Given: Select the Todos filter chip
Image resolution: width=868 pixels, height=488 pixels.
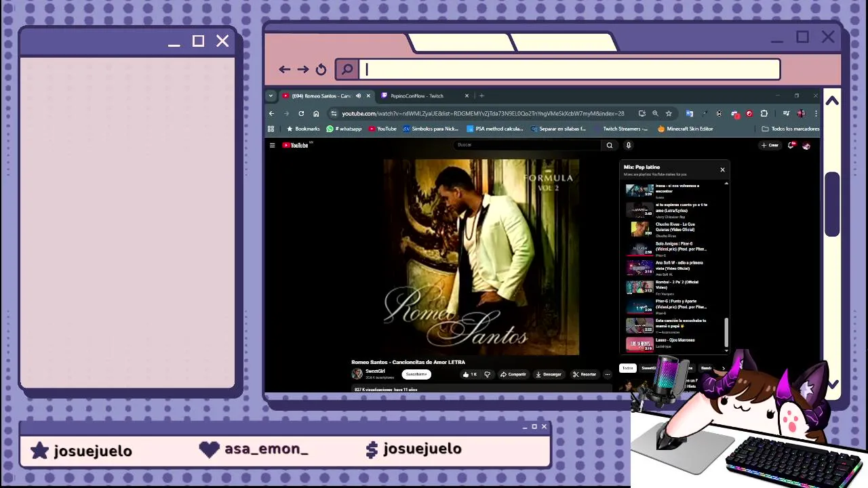Looking at the screenshot, I should (628, 368).
